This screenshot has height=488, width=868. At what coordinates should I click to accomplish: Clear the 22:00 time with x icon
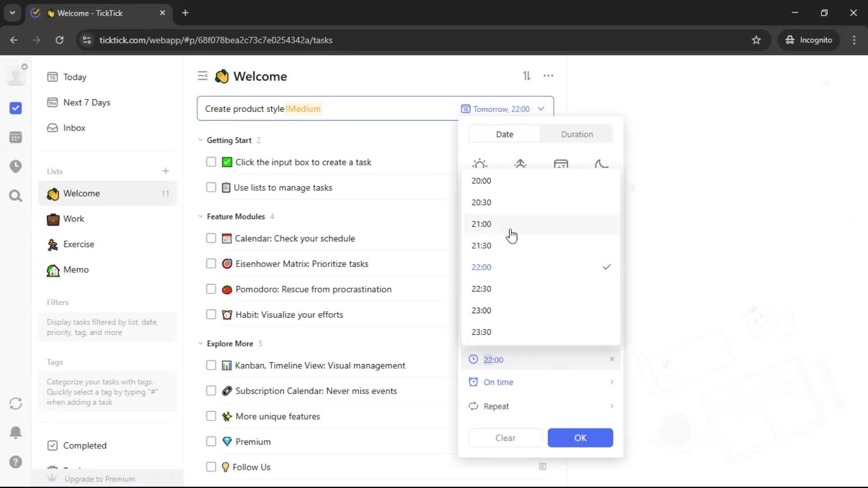point(612,359)
